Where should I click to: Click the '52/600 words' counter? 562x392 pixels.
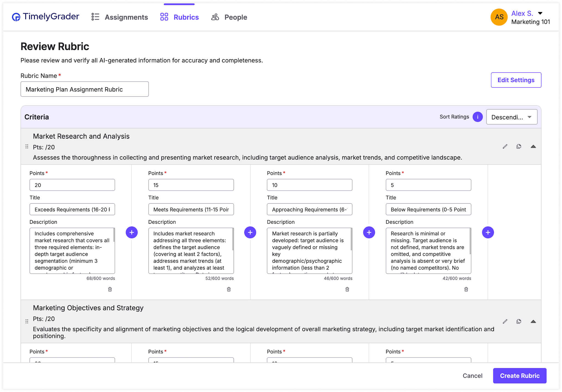(x=220, y=278)
